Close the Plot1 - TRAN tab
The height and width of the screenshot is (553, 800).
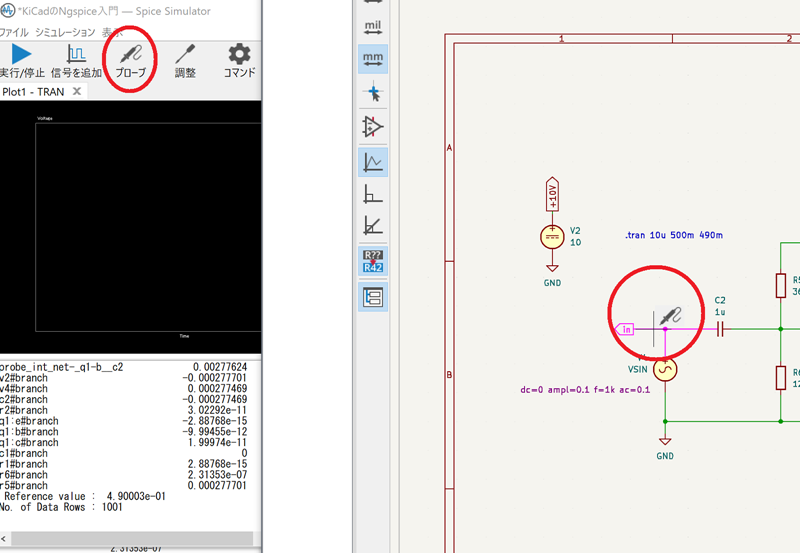77,91
